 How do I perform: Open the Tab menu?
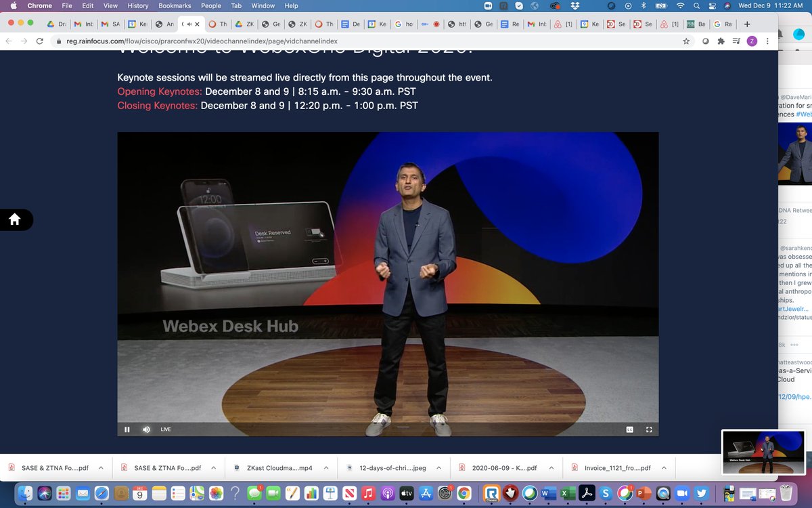click(x=236, y=5)
